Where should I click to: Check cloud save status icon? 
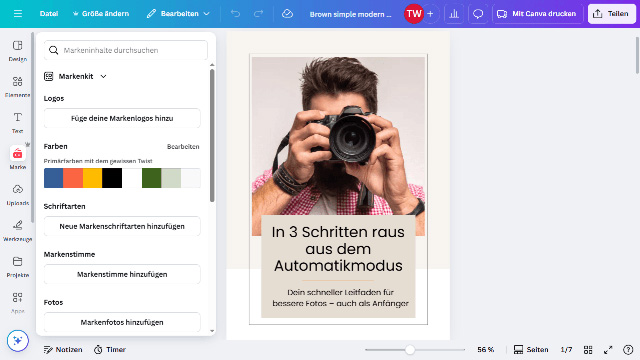coord(287,13)
